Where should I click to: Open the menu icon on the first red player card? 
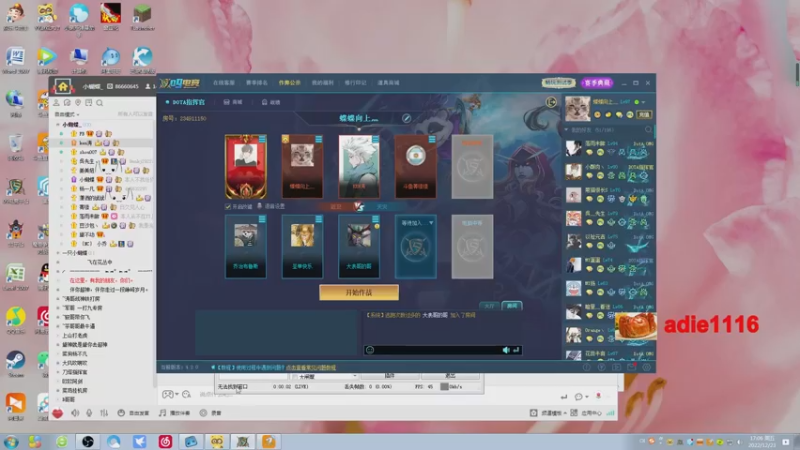coord(262,139)
